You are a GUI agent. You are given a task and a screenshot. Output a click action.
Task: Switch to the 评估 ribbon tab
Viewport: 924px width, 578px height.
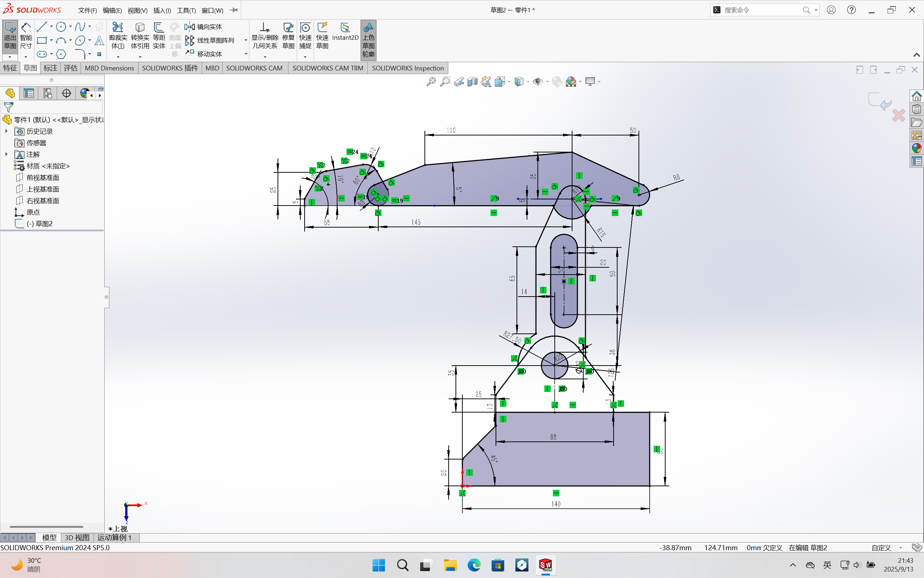(71, 68)
